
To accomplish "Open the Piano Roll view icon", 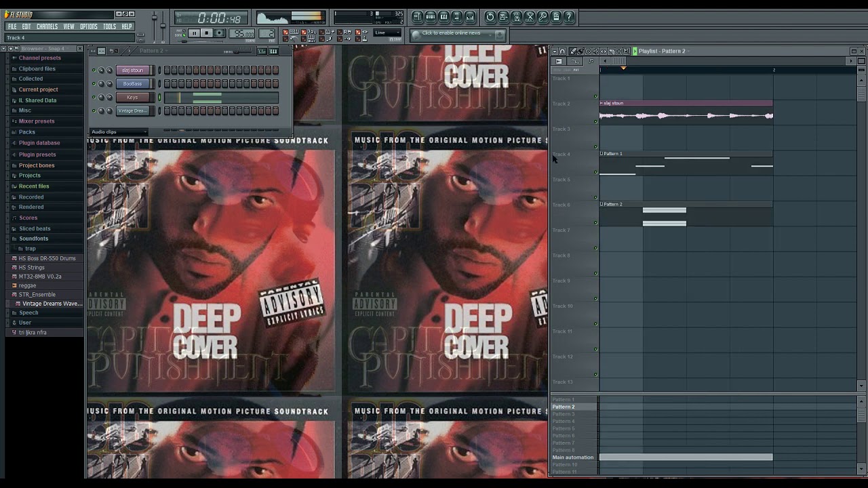I will click(x=443, y=17).
